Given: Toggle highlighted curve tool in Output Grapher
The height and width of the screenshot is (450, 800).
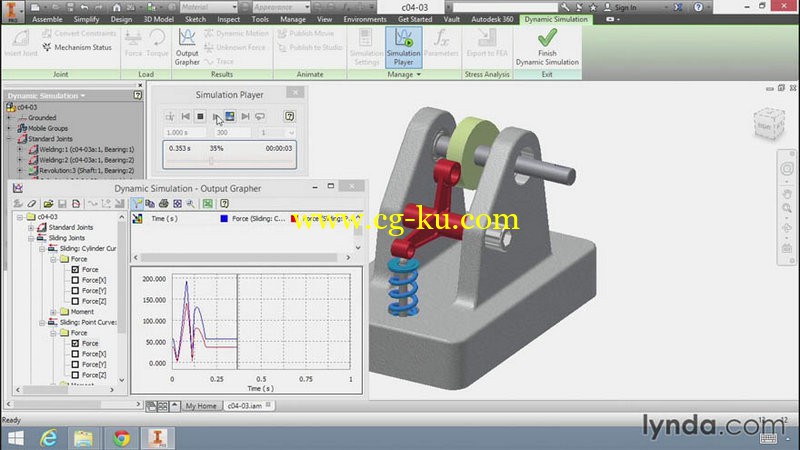Looking at the screenshot, I should [137, 204].
